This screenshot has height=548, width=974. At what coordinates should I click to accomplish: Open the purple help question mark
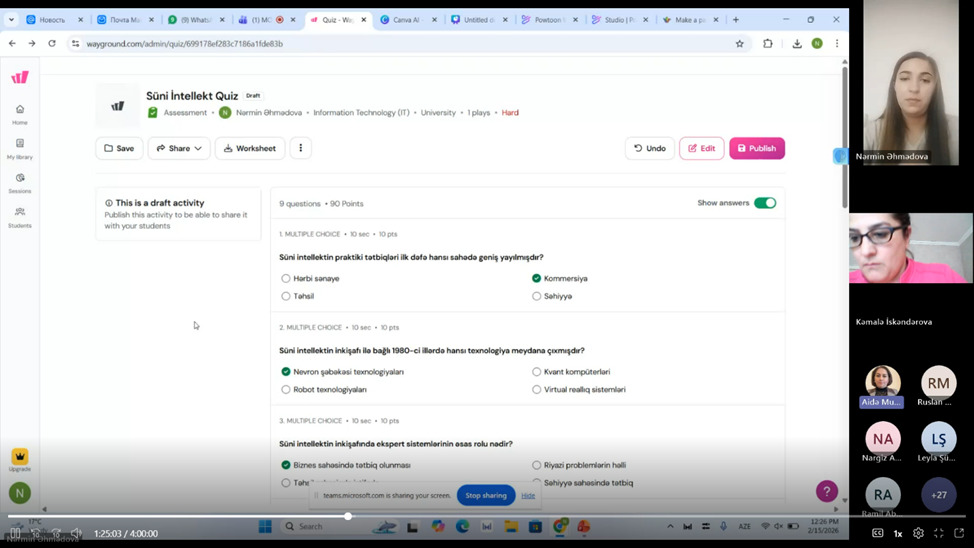pyautogui.click(x=826, y=490)
